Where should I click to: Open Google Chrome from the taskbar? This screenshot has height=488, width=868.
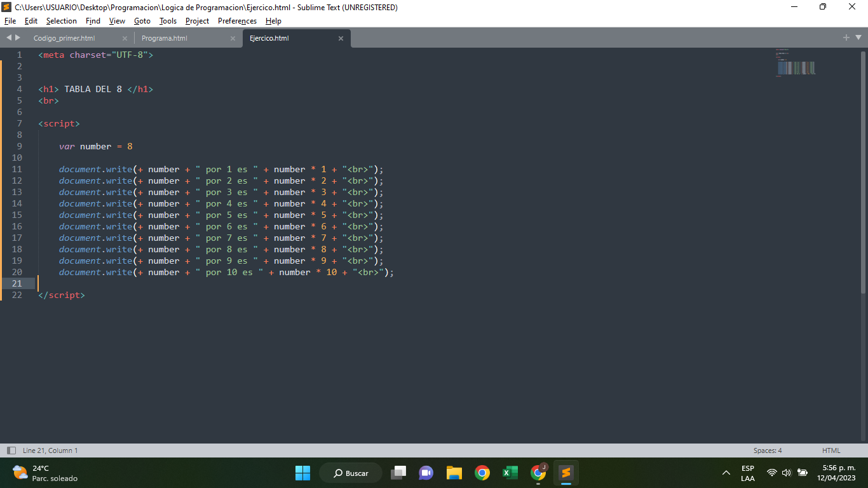[x=482, y=473]
